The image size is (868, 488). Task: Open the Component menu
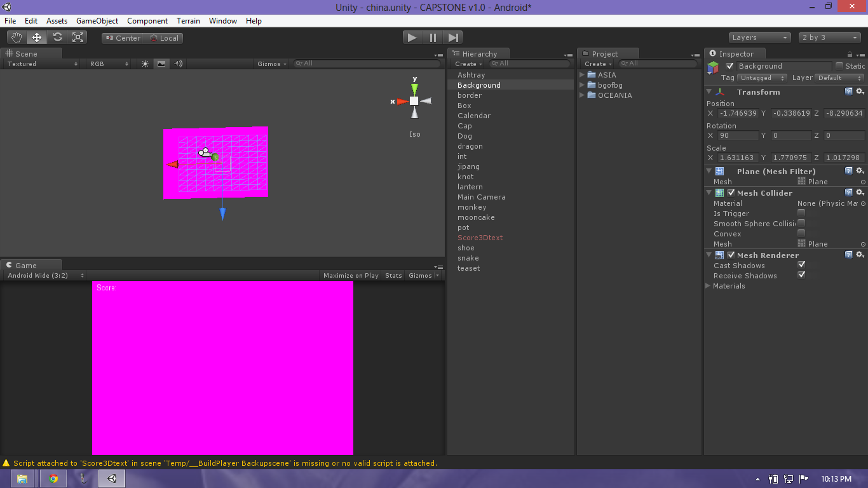147,21
